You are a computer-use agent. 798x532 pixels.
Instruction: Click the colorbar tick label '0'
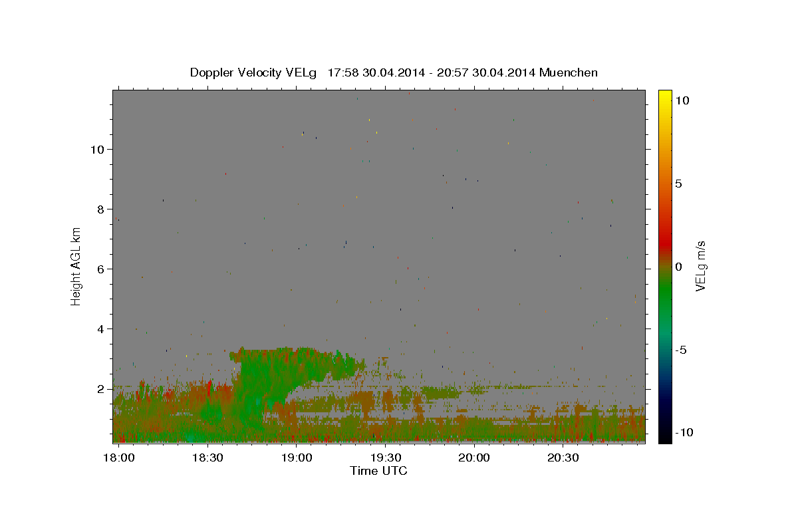tap(678, 267)
